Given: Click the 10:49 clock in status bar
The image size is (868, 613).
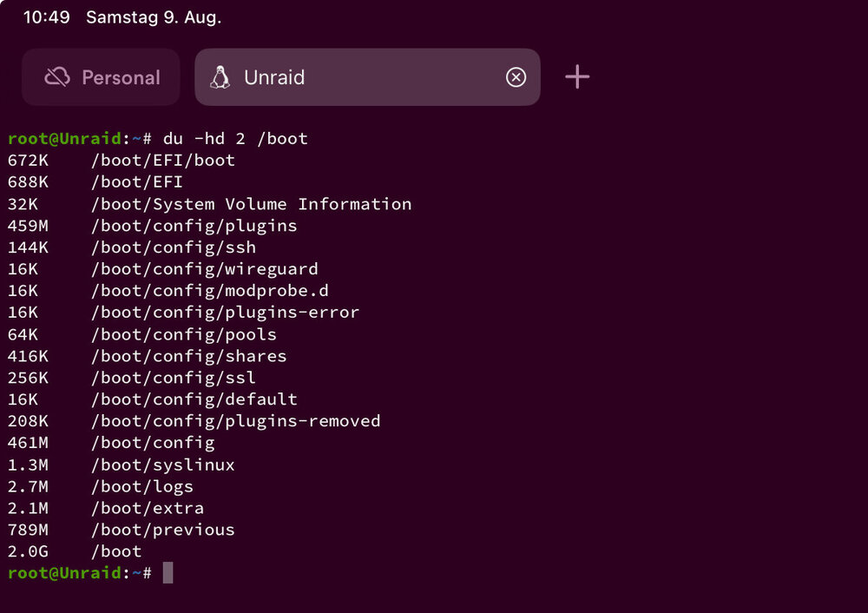Looking at the screenshot, I should (47, 16).
